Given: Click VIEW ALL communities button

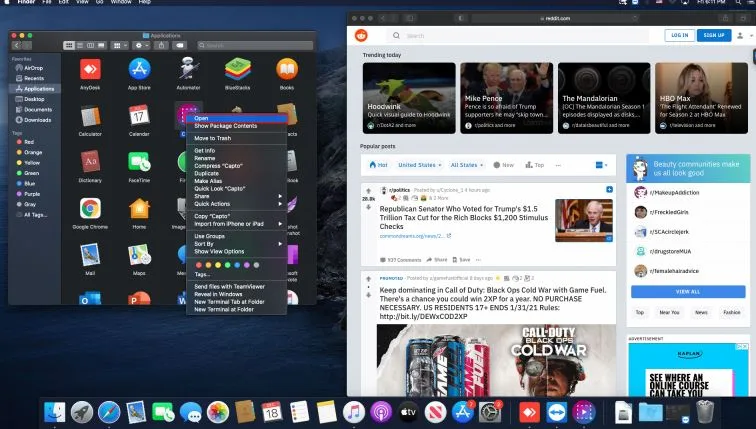Looking at the screenshot, I should tap(688, 292).
